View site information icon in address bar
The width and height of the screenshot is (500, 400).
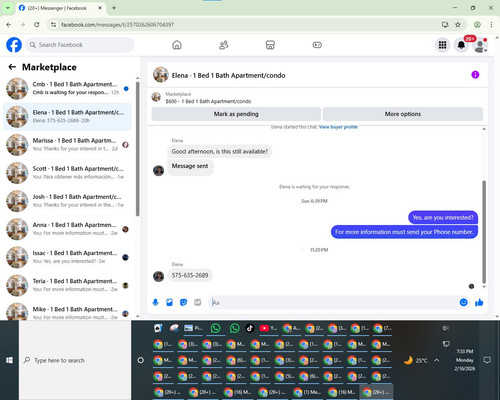coord(53,24)
